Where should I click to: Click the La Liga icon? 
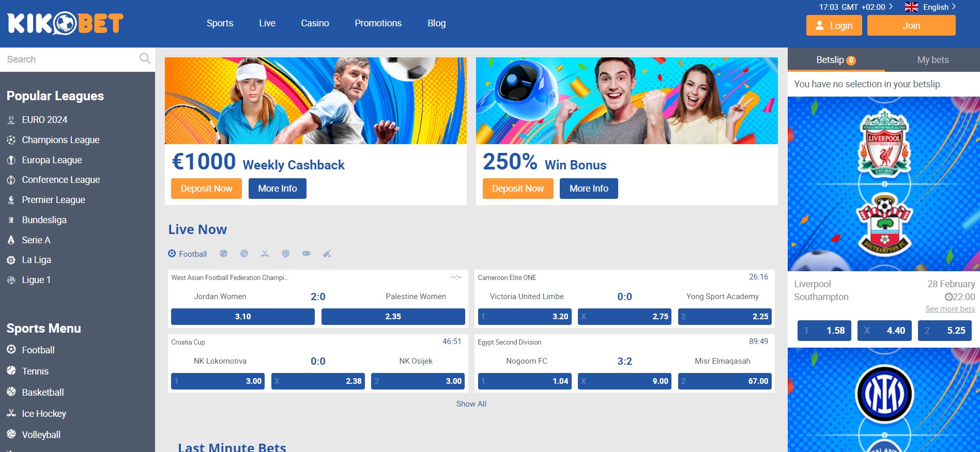[11, 260]
